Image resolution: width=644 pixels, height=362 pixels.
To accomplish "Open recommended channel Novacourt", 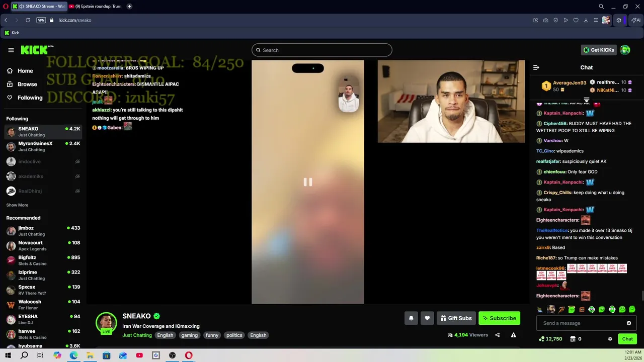I will (43, 245).
